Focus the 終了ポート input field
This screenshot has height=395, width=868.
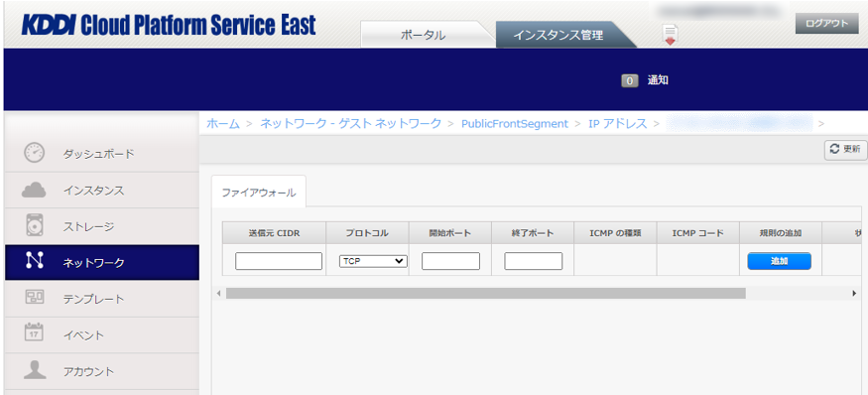(533, 261)
